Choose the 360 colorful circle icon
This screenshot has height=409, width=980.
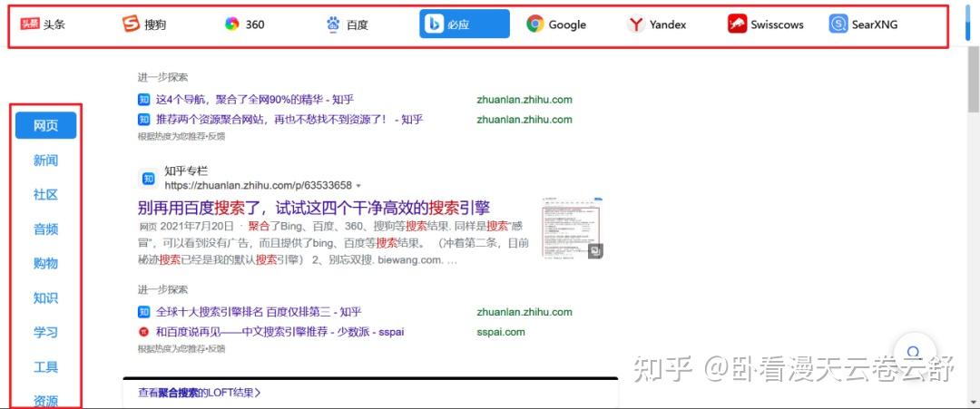pyautogui.click(x=232, y=24)
